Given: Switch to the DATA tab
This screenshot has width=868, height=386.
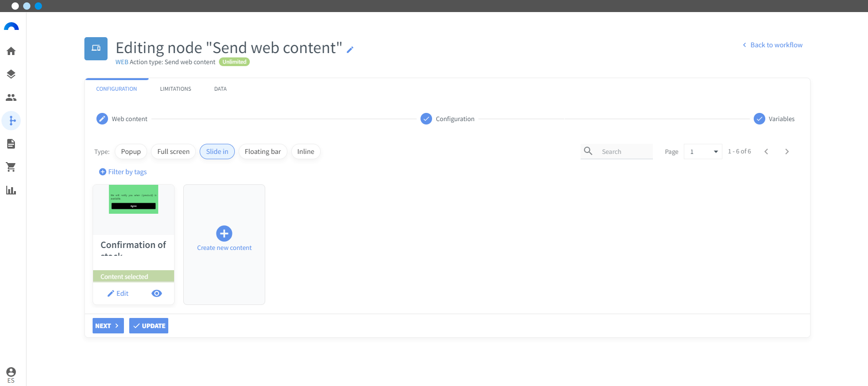Looking at the screenshot, I should 220,89.
